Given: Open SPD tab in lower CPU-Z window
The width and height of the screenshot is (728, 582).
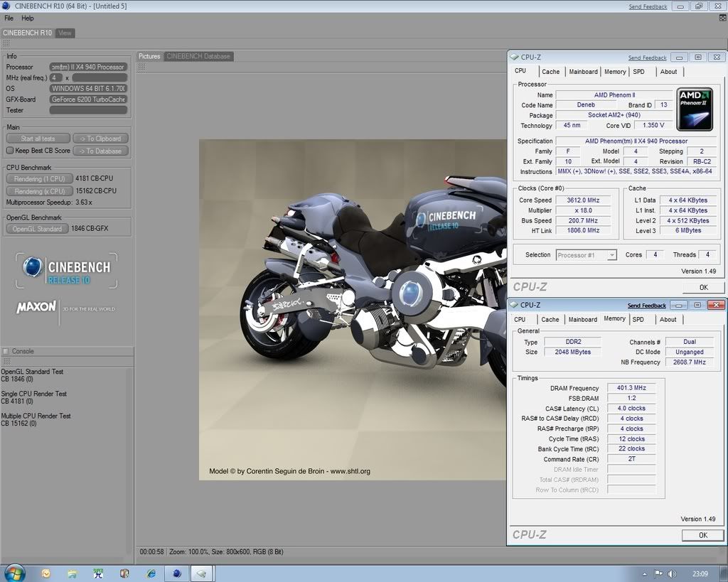Looking at the screenshot, I should click(638, 319).
